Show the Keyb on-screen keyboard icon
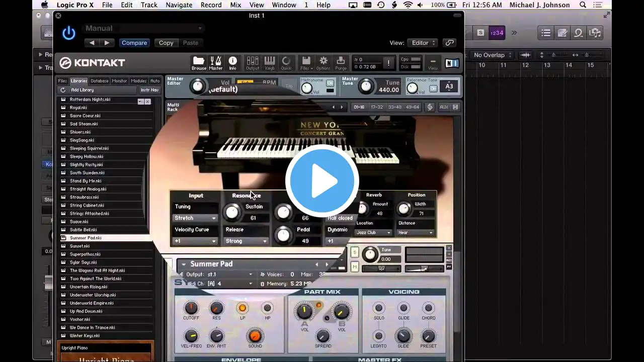The image size is (644, 362). click(270, 62)
